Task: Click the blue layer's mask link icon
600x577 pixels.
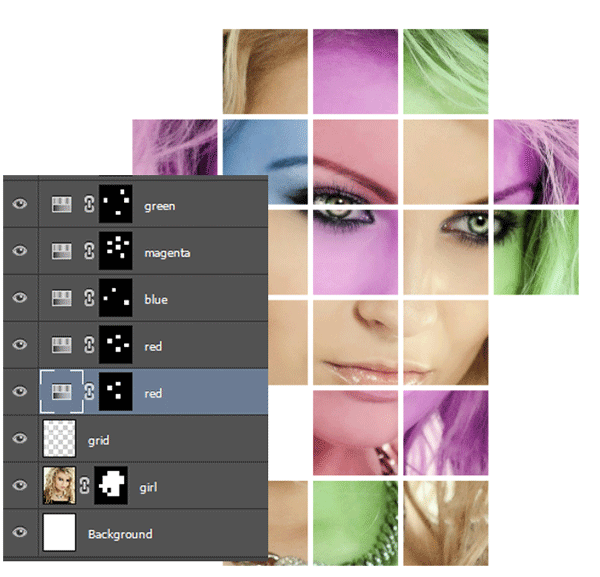Action: pos(87,299)
